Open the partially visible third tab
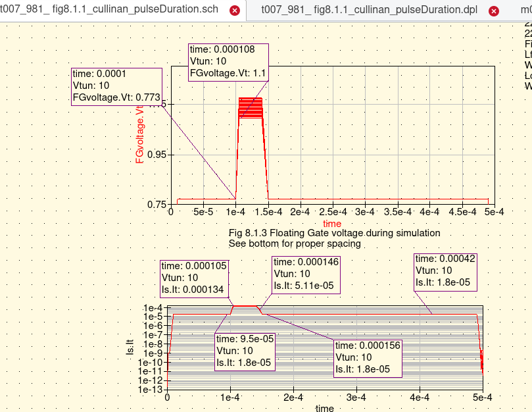This screenshot has width=532, height=412. tap(523, 11)
